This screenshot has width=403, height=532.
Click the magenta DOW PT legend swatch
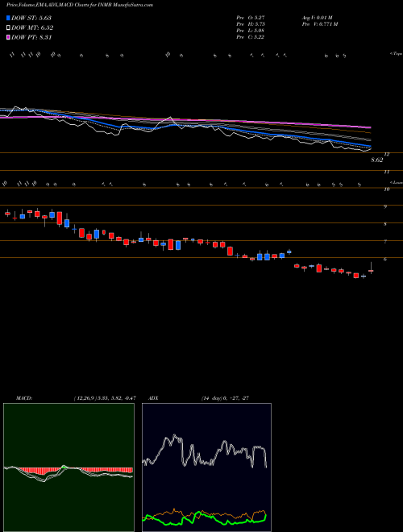point(8,38)
